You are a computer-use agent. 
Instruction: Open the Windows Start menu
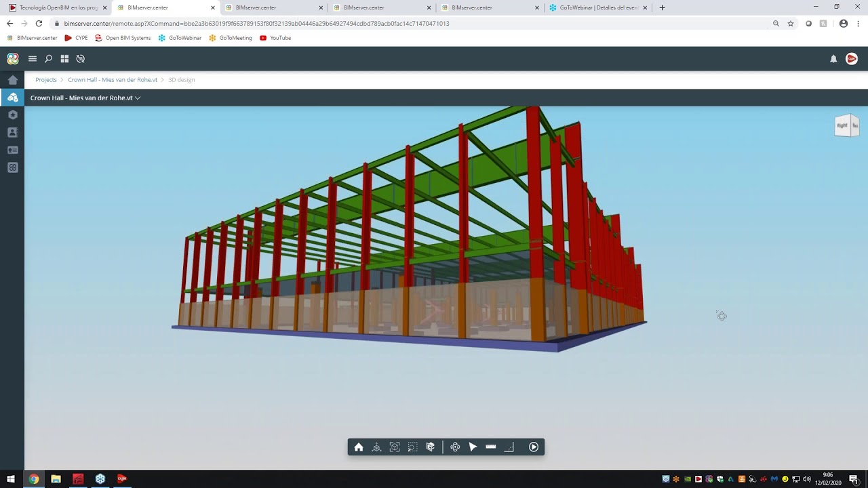[11, 479]
